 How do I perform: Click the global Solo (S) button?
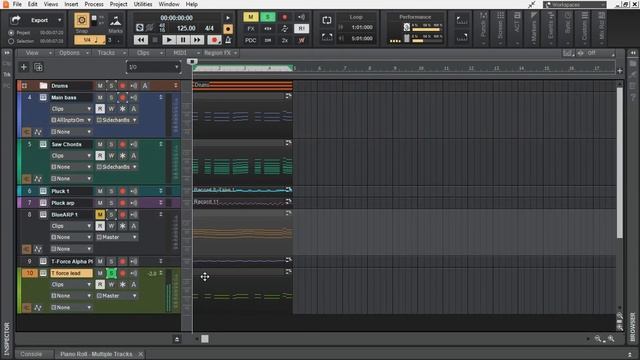tap(268, 17)
